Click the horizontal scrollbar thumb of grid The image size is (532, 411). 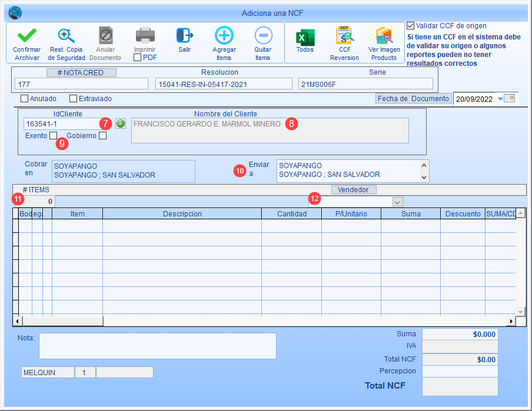click(x=63, y=321)
